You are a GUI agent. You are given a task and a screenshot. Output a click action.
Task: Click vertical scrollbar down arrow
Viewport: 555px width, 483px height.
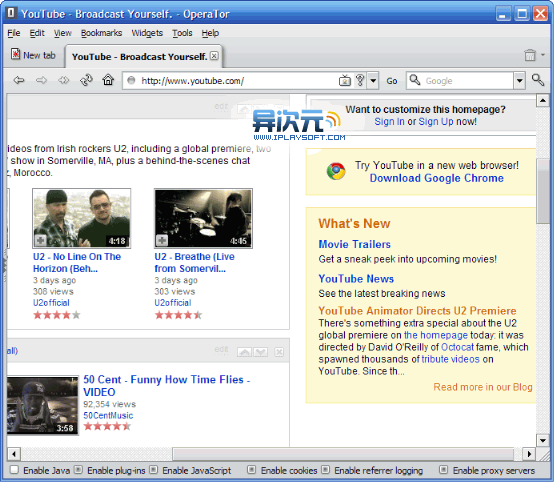(543, 441)
